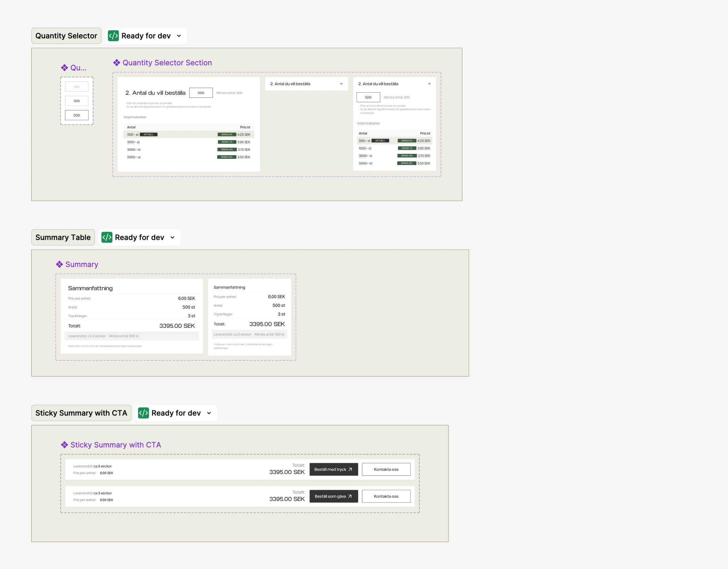Click the component icon beside the Summary title

[x=59, y=264]
